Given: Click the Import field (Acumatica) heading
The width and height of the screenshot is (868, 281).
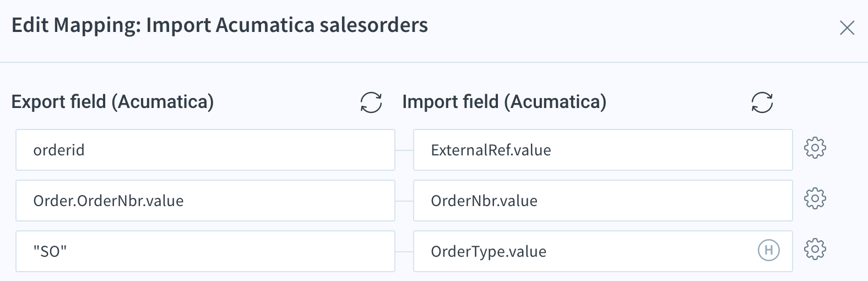Looking at the screenshot, I should (504, 102).
